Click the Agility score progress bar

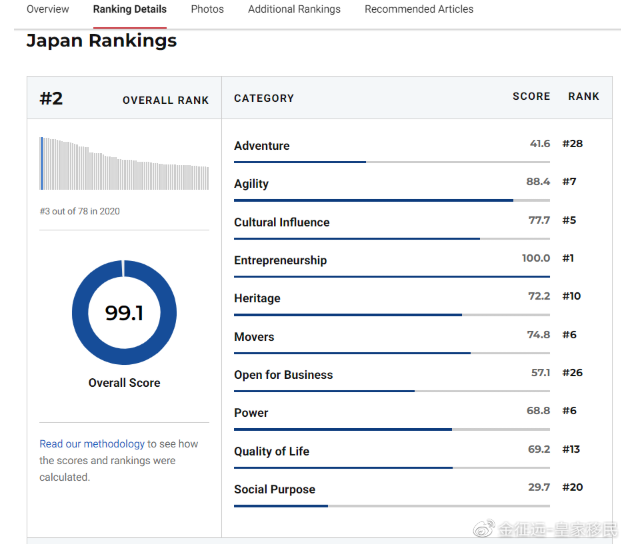click(392, 200)
